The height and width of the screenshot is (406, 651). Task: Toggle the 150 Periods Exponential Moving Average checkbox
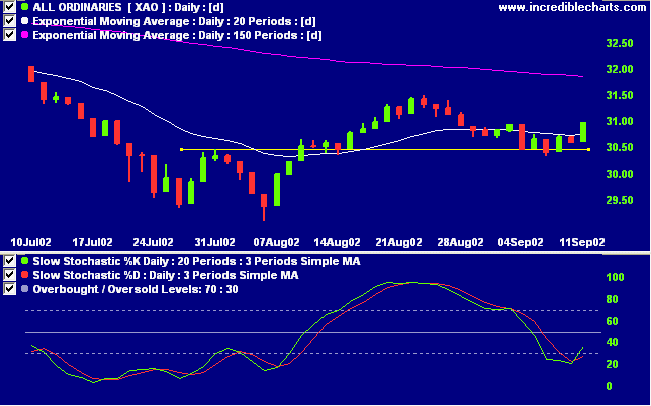[10, 34]
